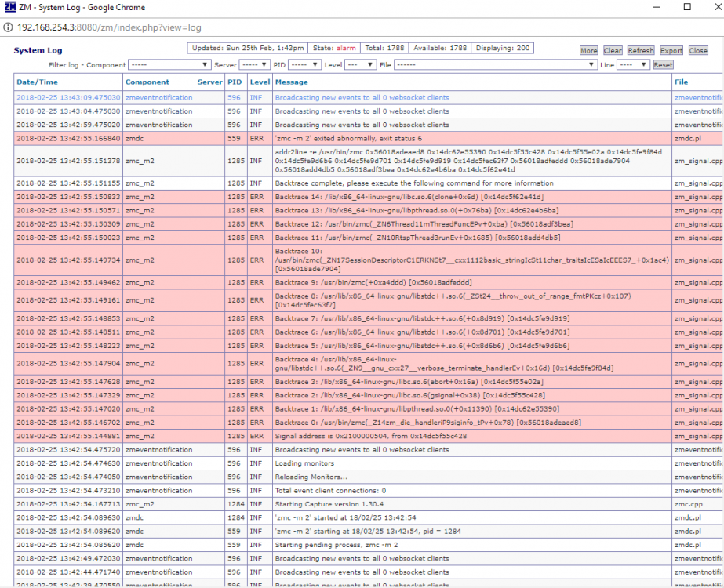The image size is (724, 588).
Task: Click the ZM favicon in title bar
Action: tap(9, 7)
